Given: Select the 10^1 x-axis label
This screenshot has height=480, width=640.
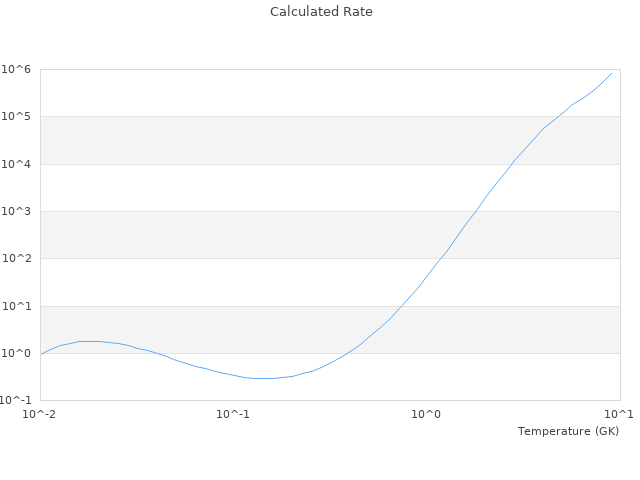Looking at the screenshot, I should point(619,414).
